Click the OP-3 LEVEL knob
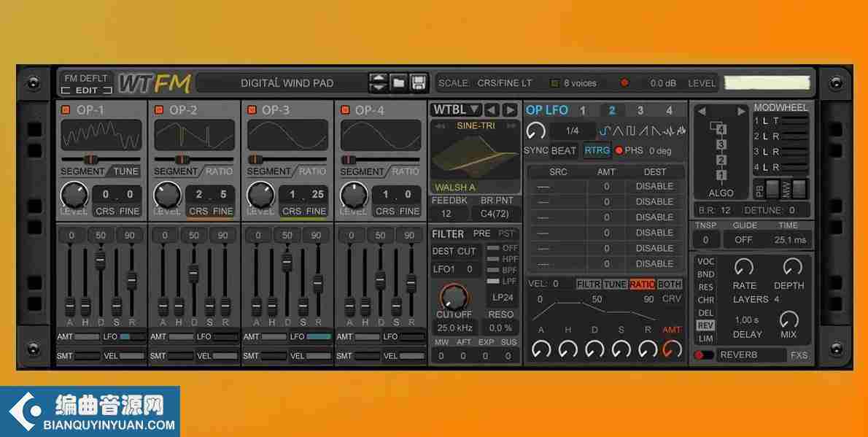Viewport: 868px width, 437px height. pos(260,196)
